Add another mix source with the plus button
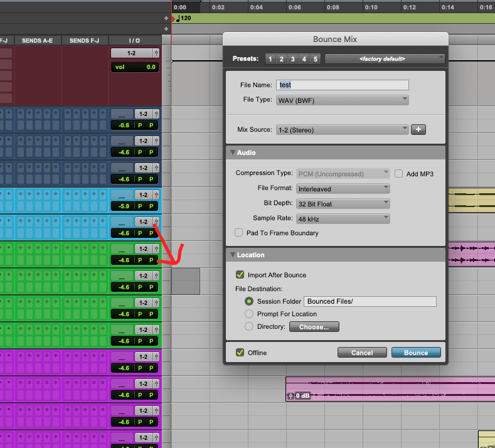Image resolution: width=495 pixels, height=448 pixels. pyautogui.click(x=418, y=129)
